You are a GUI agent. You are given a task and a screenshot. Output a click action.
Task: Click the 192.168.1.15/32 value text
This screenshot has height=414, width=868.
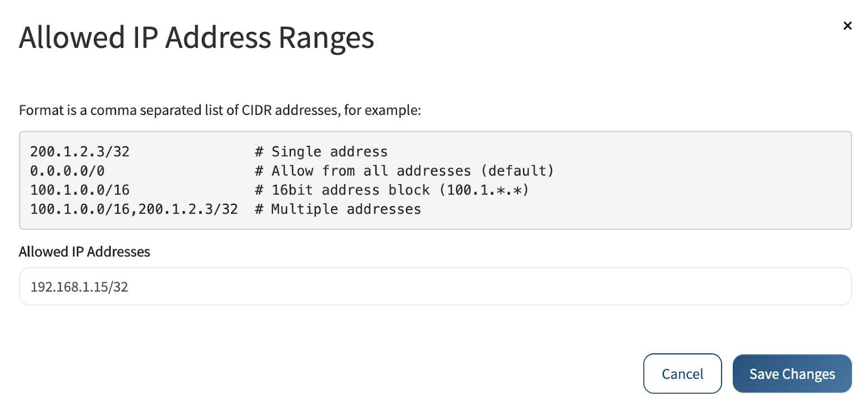click(79, 287)
